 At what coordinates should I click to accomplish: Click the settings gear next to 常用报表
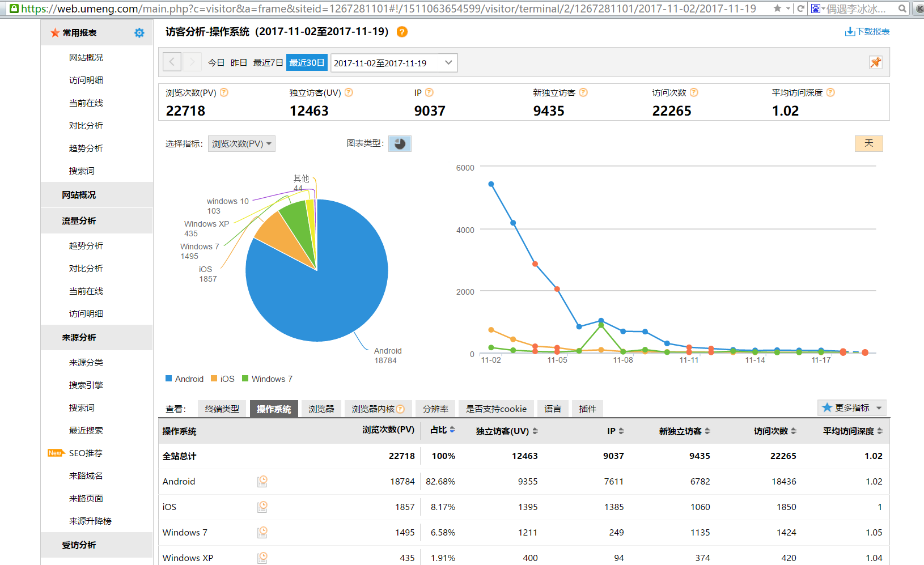pos(139,33)
